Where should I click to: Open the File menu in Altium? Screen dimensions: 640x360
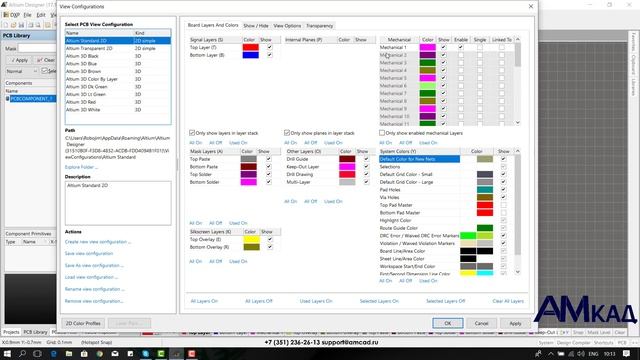(x=27, y=15)
